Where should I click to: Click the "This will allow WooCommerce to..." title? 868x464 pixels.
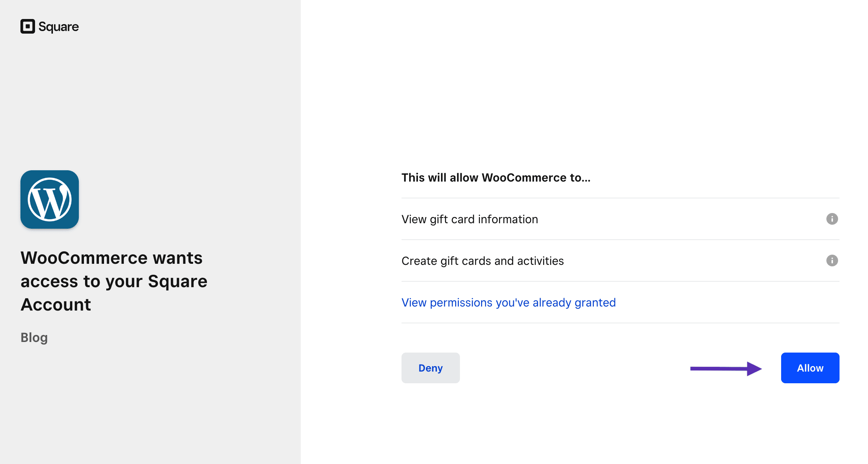pyautogui.click(x=496, y=178)
